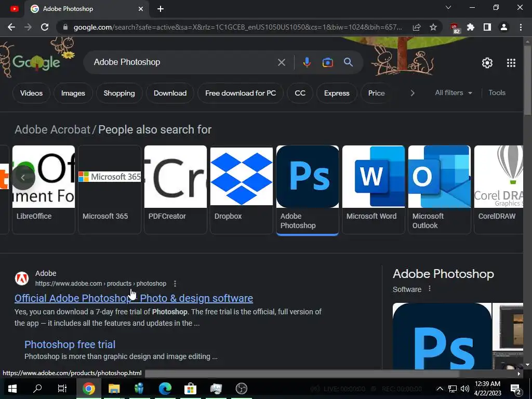Viewport: 532px width, 399px height.
Task: Filter results by Videos
Action: point(31,93)
